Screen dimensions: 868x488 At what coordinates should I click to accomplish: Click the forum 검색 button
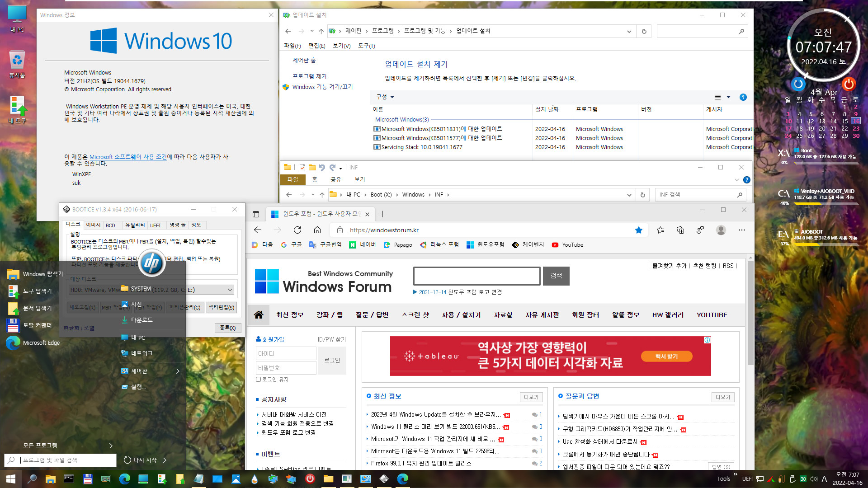[556, 276]
